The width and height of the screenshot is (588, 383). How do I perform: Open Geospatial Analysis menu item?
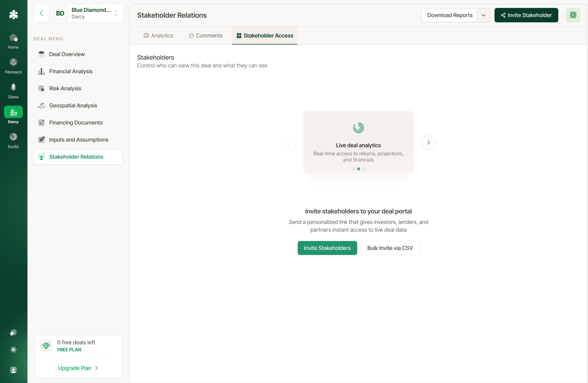tap(73, 105)
